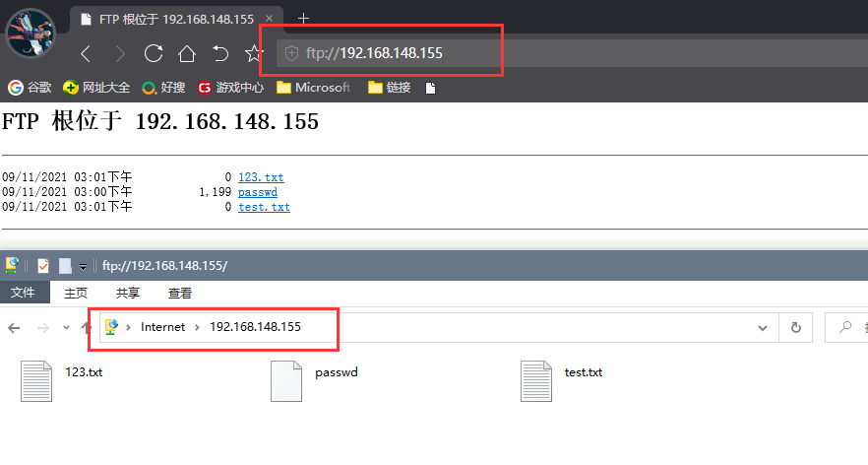
Task: Select the 123.txt file in Explorer
Action: pos(61,380)
